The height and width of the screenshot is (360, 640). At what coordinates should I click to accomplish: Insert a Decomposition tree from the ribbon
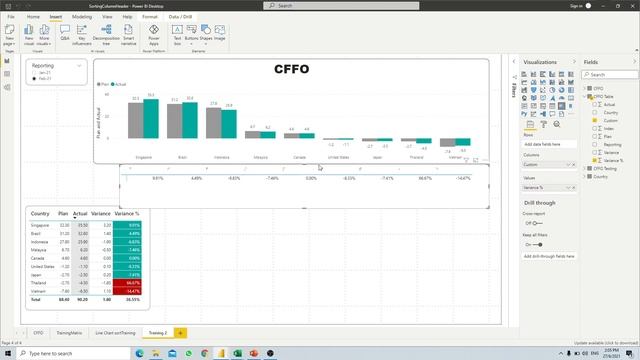tap(106, 35)
